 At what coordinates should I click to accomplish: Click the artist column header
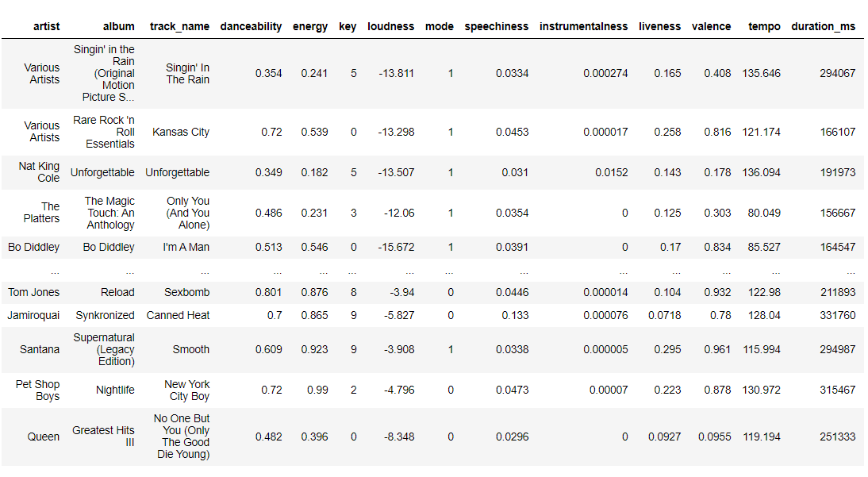tap(47, 26)
